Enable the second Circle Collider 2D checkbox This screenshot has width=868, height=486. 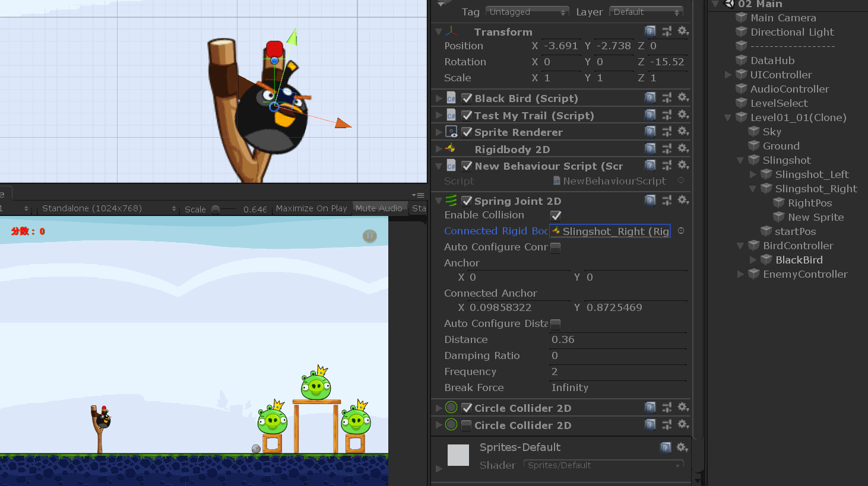pos(467,425)
